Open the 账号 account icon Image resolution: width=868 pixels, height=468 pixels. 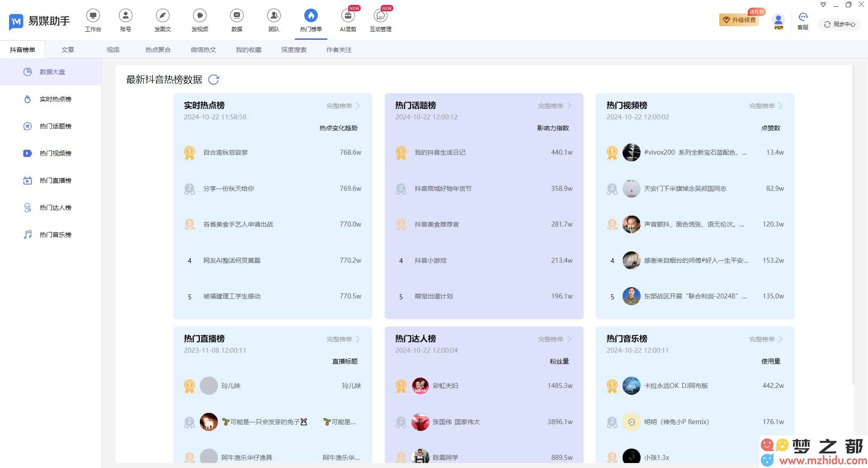[x=126, y=20]
